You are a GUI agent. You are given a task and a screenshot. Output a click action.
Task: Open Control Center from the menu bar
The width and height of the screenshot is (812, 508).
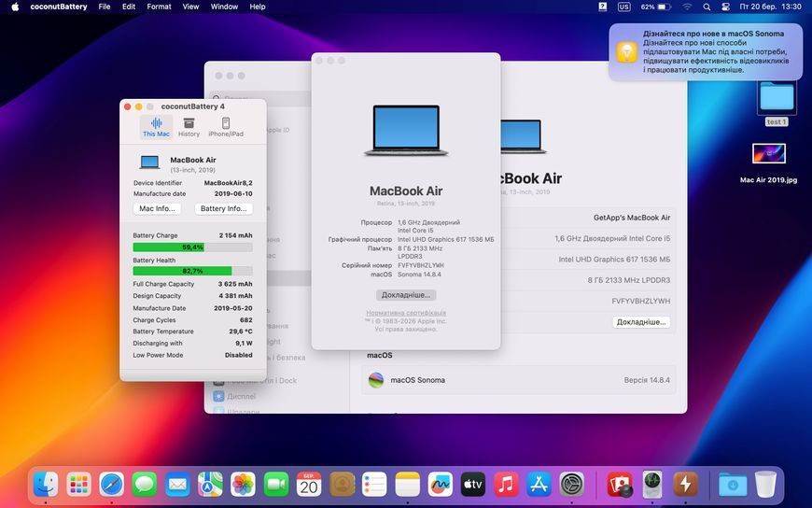click(725, 7)
